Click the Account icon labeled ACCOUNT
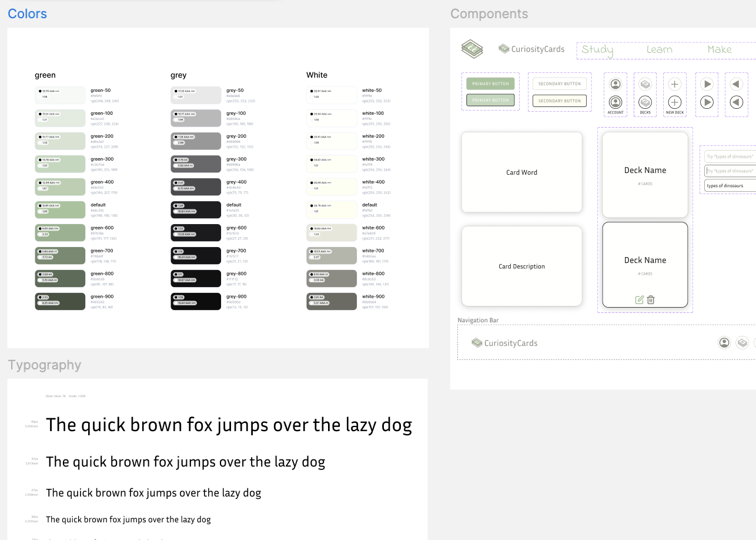 pos(615,102)
